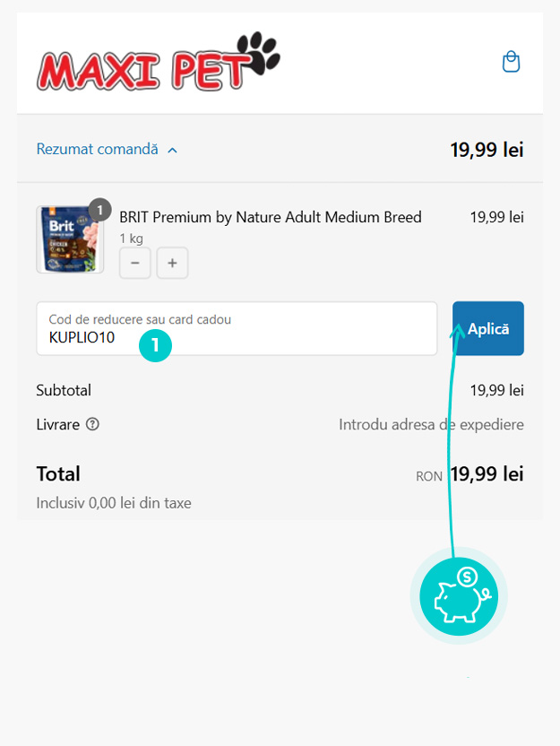The width and height of the screenshot is (560, 746).
Task: Click the teal piggy bank savings icon
Action: click(459, 596)
